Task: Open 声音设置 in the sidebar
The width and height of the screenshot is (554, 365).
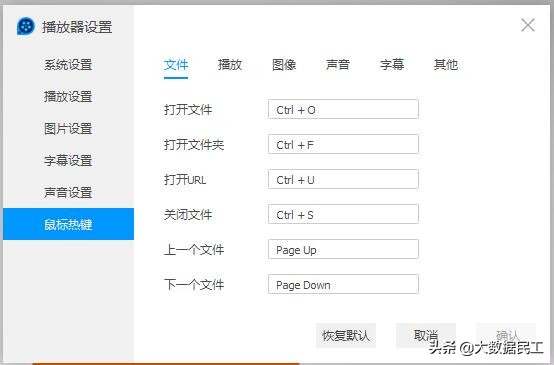Action: (68, 193)
